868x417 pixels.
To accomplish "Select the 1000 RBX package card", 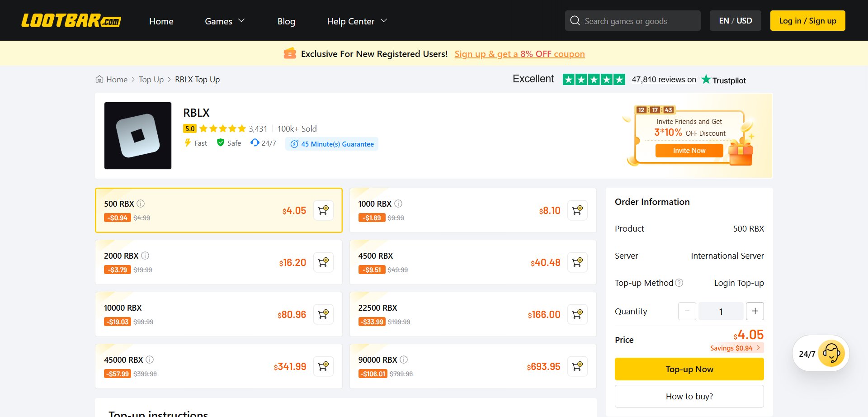I will (473, 210).
